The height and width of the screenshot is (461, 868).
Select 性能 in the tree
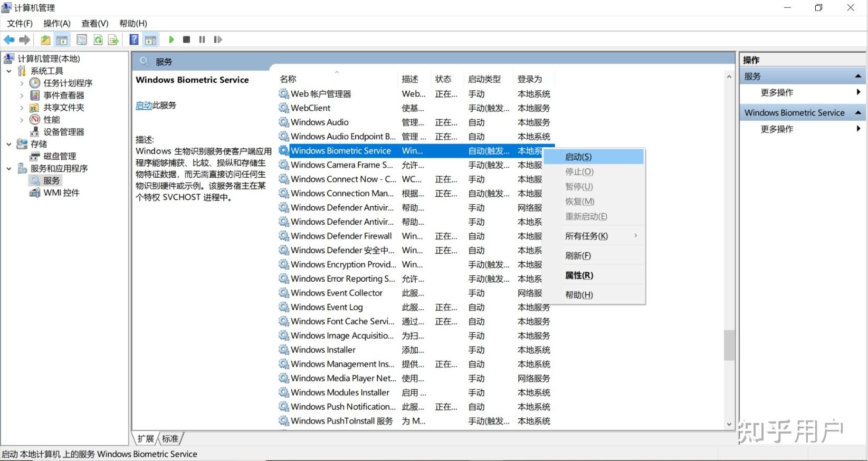(x=52, y=119)
